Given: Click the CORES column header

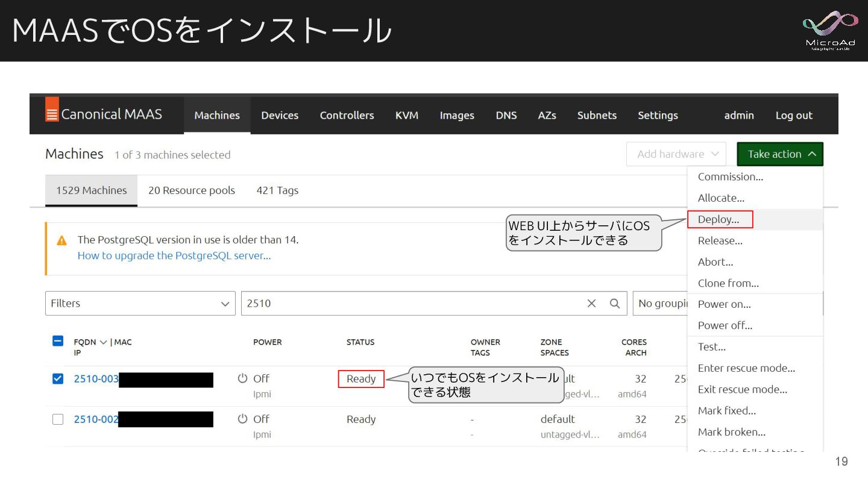Looking at the screenshot, I should (634, 342).
